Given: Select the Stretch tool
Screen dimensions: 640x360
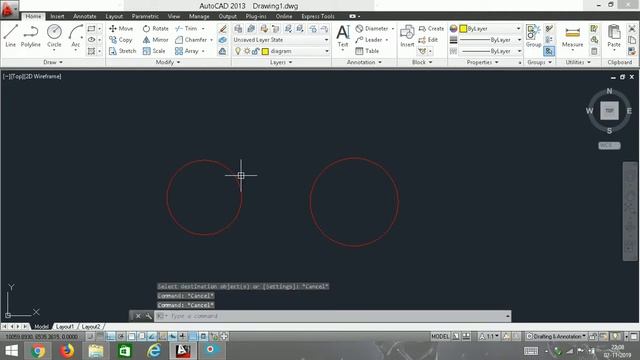Looking at the screenshot, I should click(122, 51).
